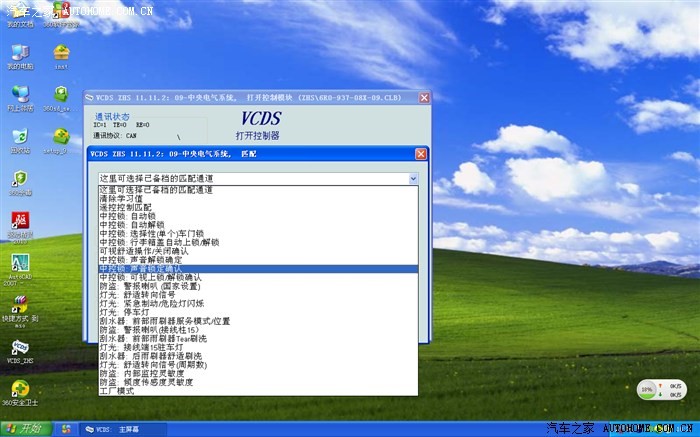Select 中控锁: 声音解锁确定 option

[258, 260]
